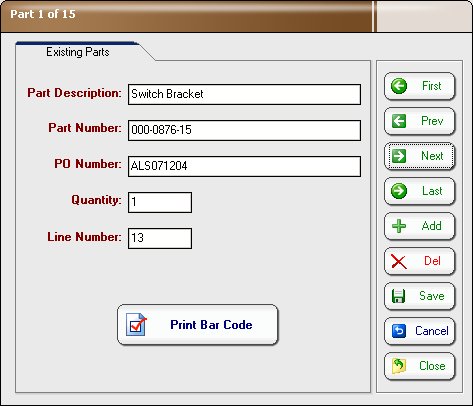Click the floppy disk Save icon
The height and width of the screenshot is (406, 473).
398,296
